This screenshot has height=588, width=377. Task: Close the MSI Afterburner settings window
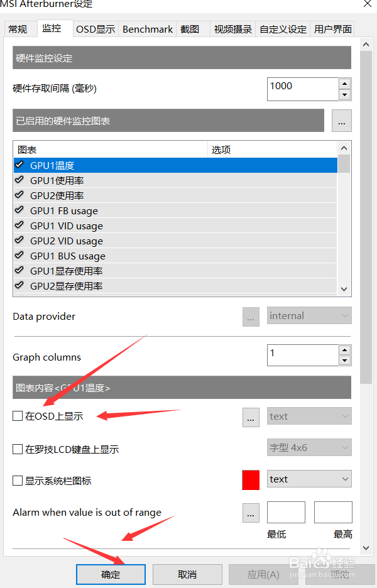[368, 4]
